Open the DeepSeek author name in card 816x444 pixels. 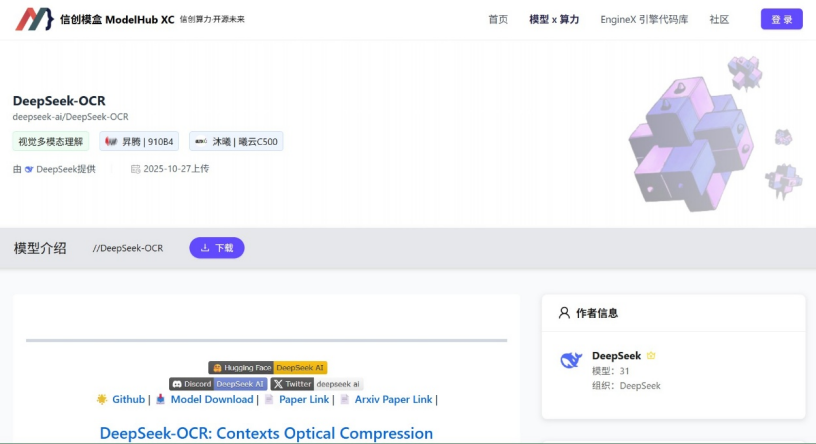click(x=616, y=356)
